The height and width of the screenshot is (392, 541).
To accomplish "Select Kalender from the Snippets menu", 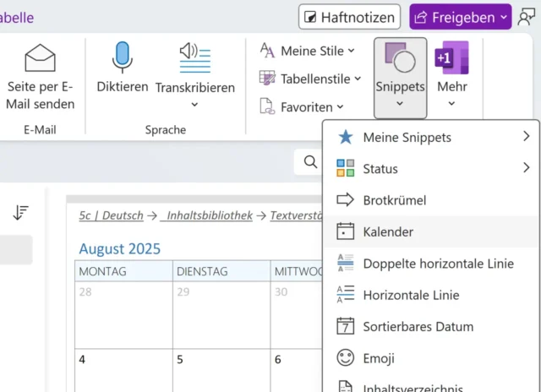I will [x=388, y=231].
